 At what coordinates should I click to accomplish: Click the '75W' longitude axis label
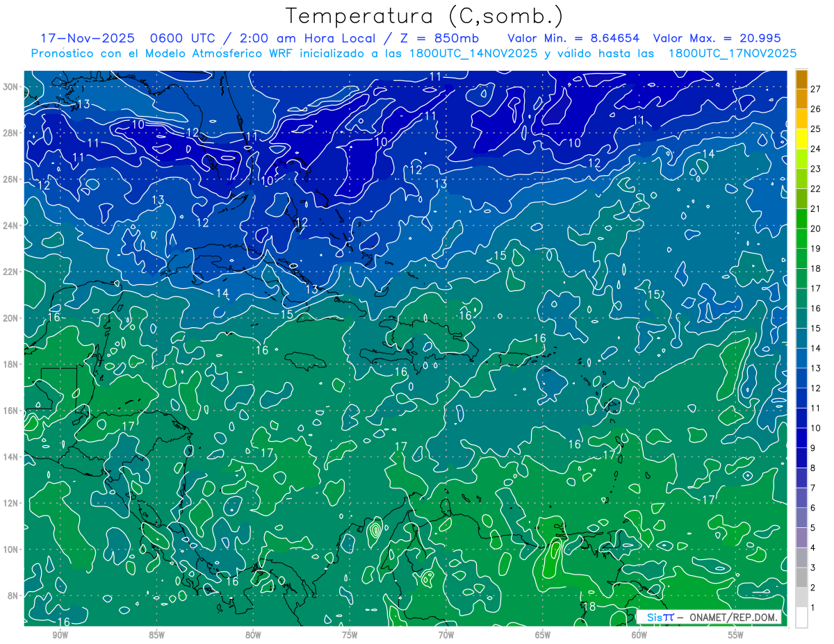350,635
